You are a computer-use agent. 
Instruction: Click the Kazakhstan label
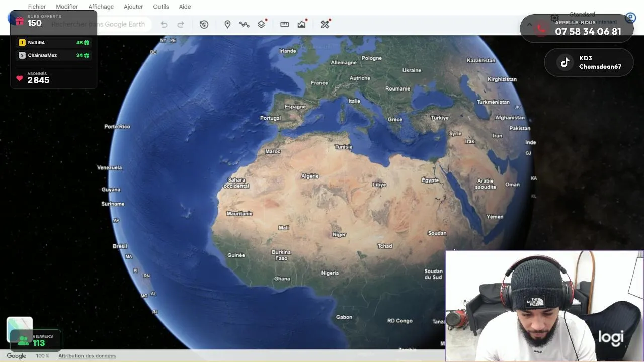481,60
